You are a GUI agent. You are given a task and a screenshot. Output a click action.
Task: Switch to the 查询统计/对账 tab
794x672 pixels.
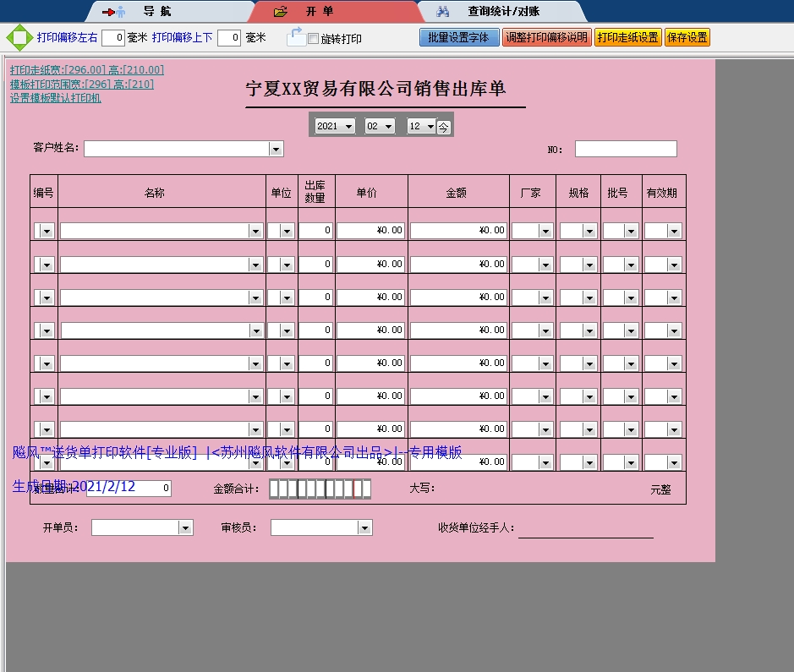(x=503, y=12)
